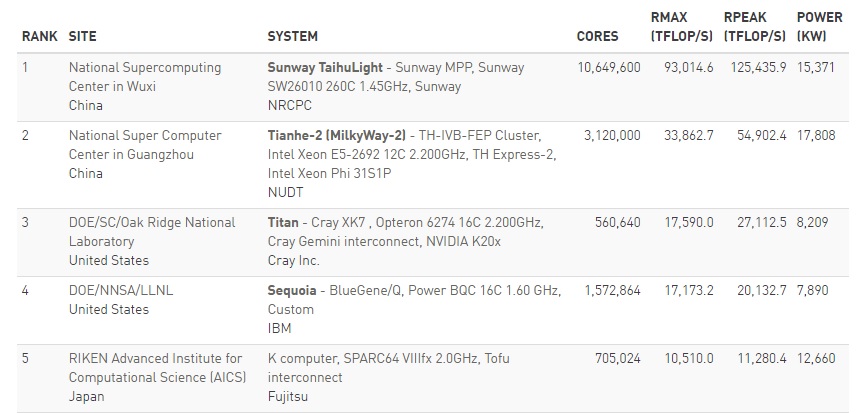Open the Sequoia system link
Image resolution: width=867 pixels, height=413 pixels.
click(292, 290)
